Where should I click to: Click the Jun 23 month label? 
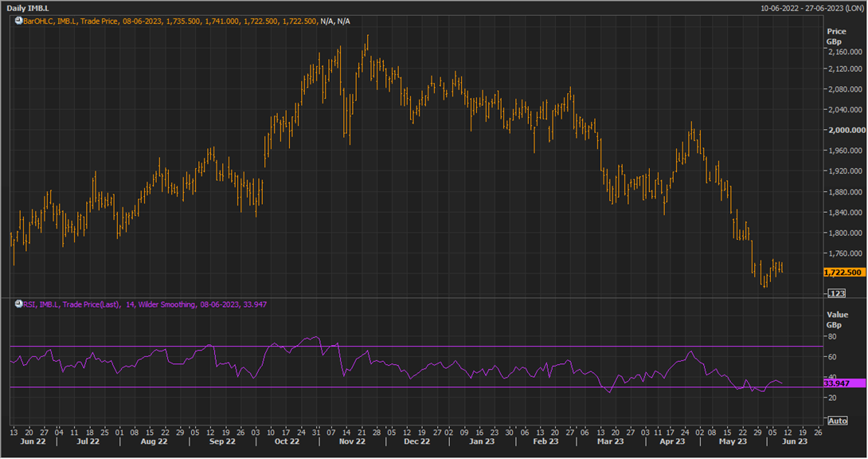pyautogui.click(x=795, y=441)
